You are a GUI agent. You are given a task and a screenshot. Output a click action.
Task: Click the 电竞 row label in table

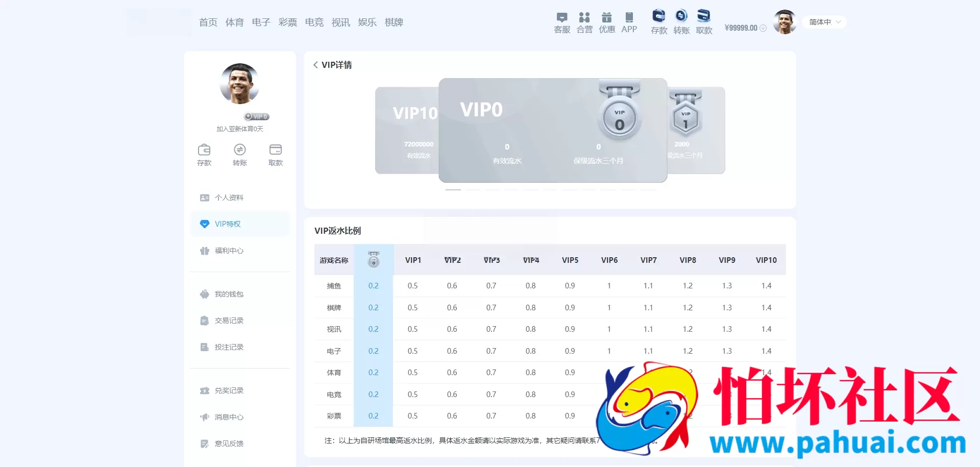334,395
